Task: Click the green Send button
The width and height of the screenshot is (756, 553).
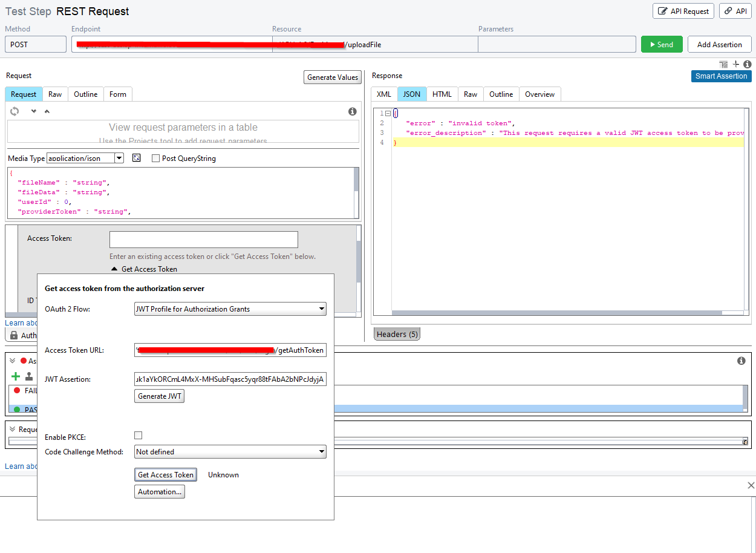Action: tap(661, 45)
